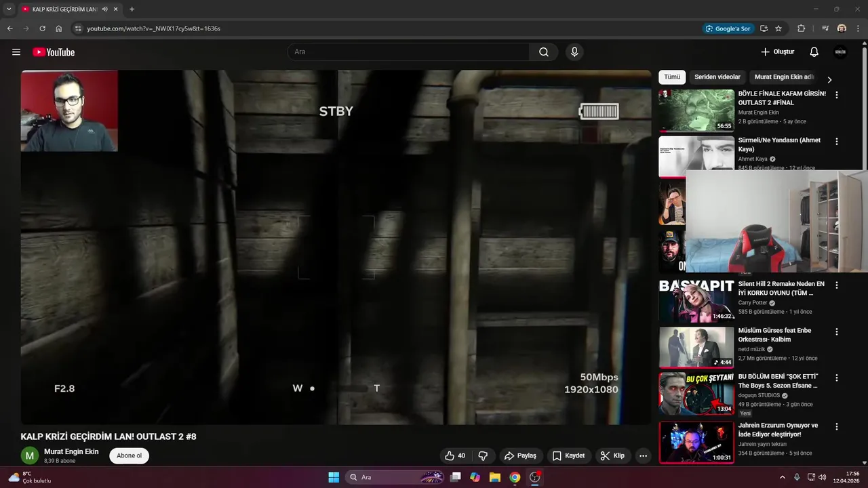This screenshot has height=488, width=868.
Task: Select the Tümü filter chip
Action: (x=672, y=77)
